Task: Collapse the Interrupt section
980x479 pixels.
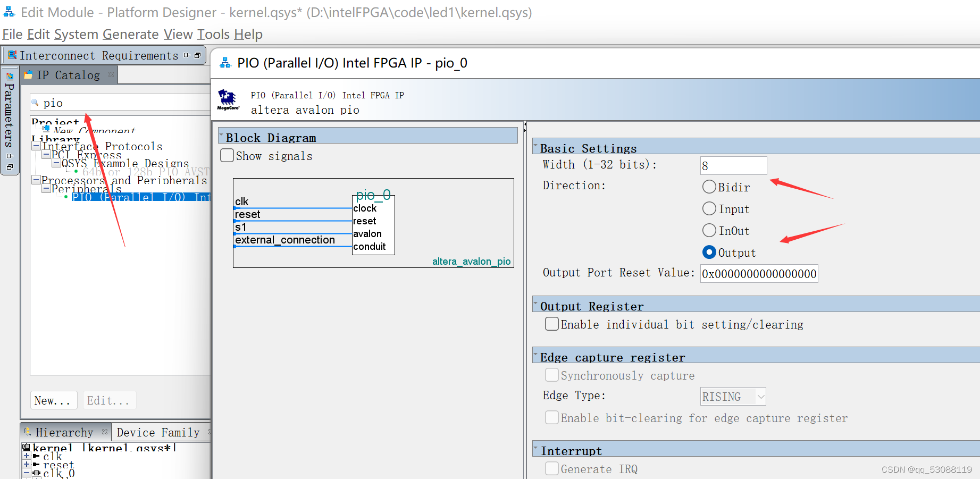Action: click(x=536, y=448)
